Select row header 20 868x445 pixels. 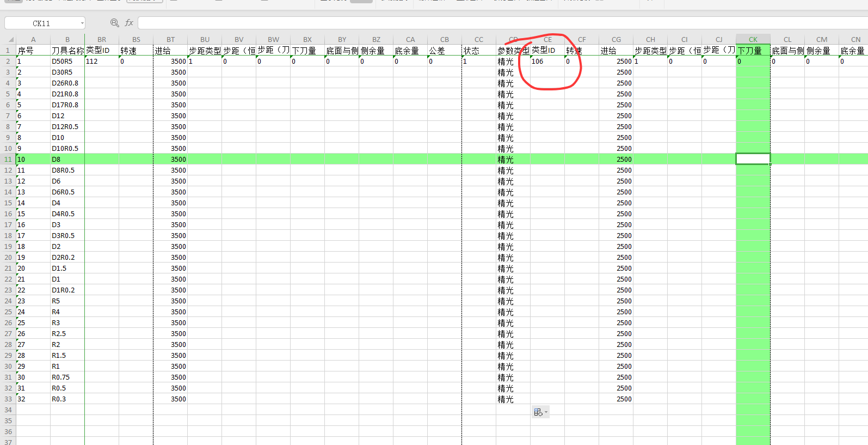coord(8,257)
